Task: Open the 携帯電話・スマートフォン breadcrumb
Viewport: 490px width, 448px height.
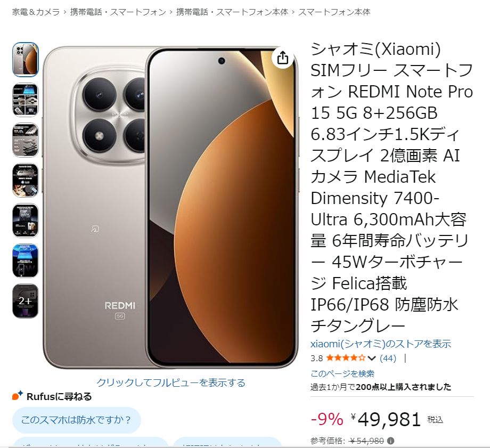Action: tap(118, 12)
